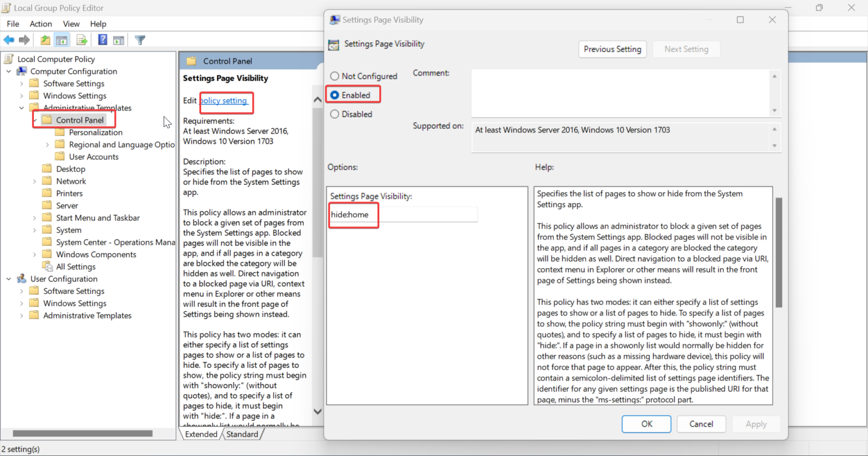Screen dimensions: 868x456
Task: Select the Enabled radio button
Action: pyautogui.click(x=334, y=94)
